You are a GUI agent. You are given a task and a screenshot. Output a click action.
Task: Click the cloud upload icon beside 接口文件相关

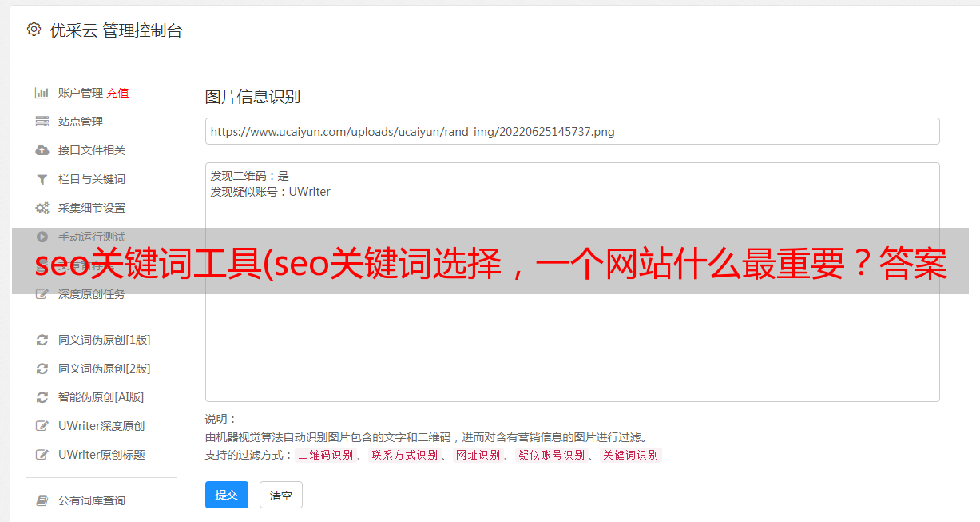pyautogui.click(x=42, y=150)
